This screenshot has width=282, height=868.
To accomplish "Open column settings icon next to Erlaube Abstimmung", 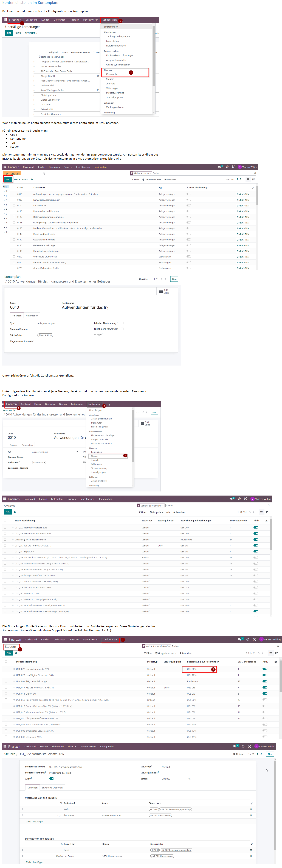I will (x=253, y=188).
